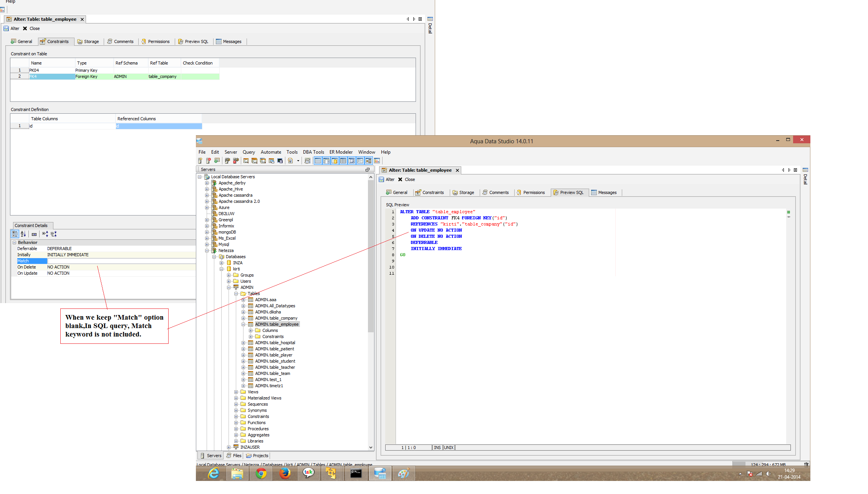
Task: Open the Storage tab in front window
Action: tap(463, 193)
